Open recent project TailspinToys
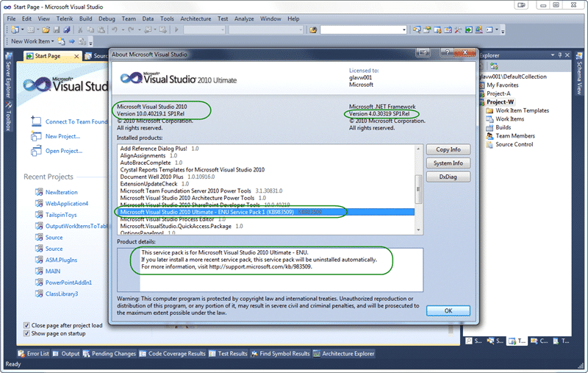This screenshot has width=588, height=373. point(61,215)
